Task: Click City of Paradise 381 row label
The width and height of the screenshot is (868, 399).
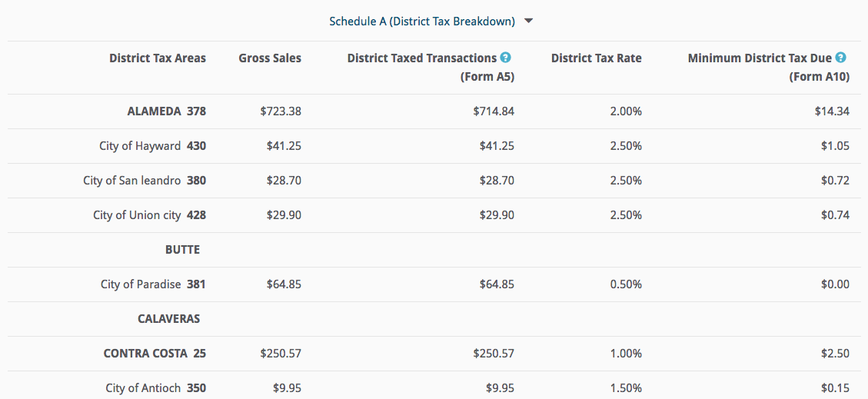Action: tap(153, 284)
